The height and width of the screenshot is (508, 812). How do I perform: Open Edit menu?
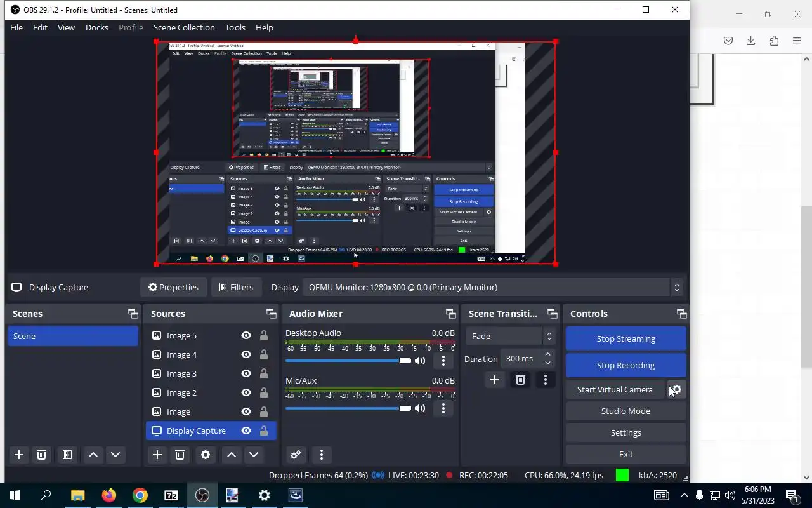point(40,27)
